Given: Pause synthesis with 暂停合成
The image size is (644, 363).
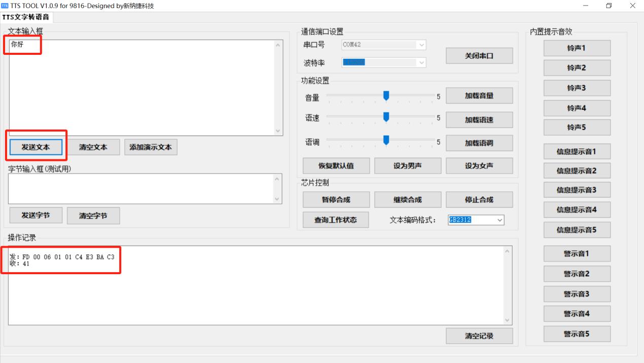Looking at the screenshot, I should tap(336, 199).
